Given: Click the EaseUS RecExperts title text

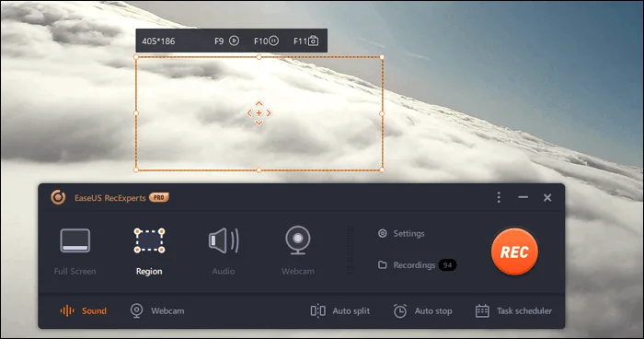Looking at the screenshot, I should click(x=110, y=198).
